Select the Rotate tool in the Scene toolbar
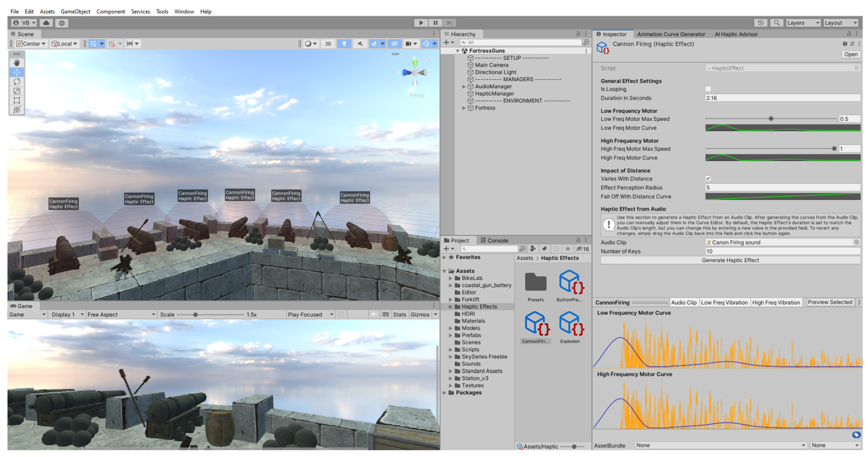868x457 pixels. coord(17,82)
